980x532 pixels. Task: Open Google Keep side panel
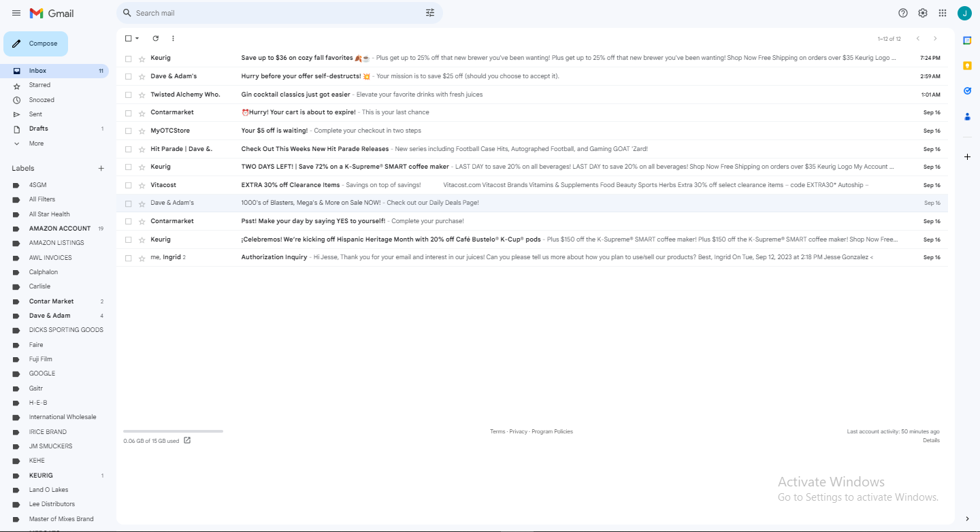967,66
